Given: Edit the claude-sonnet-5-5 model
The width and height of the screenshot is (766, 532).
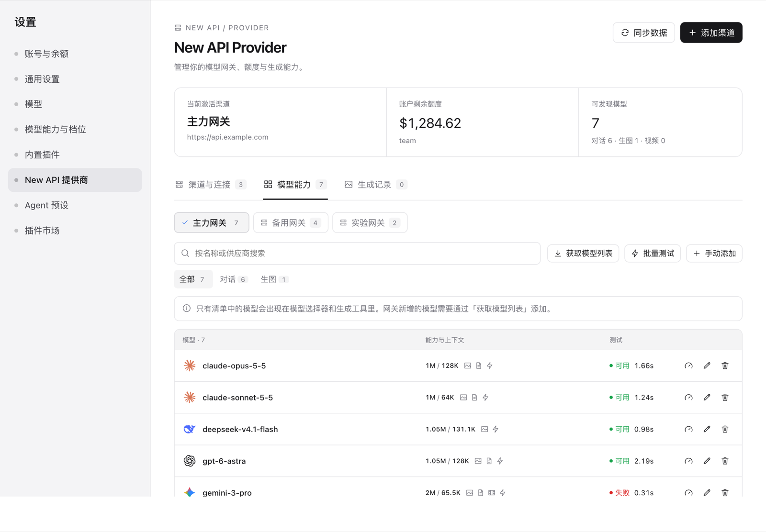Looking at the screenshot, I should tap(707, 397).
